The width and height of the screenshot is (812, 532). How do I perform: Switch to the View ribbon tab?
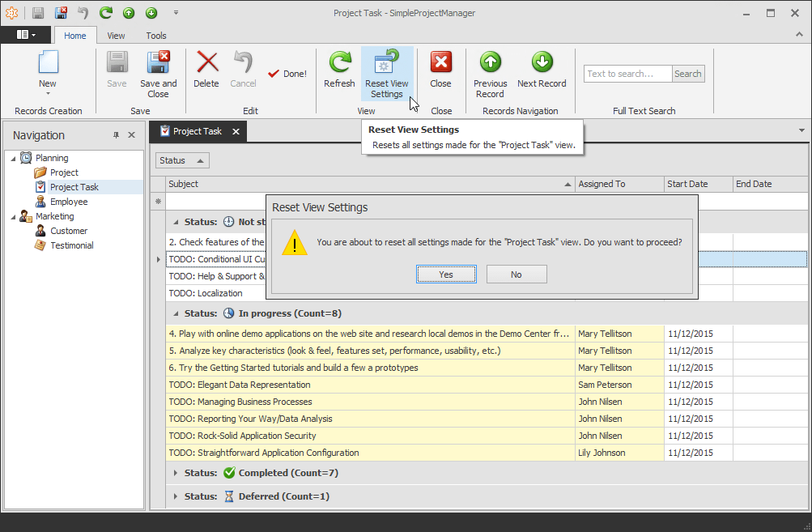pos(116,36)
